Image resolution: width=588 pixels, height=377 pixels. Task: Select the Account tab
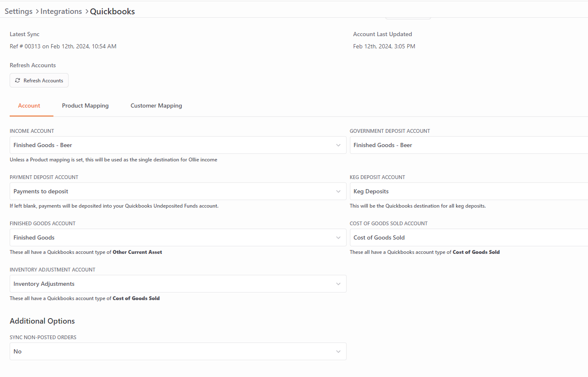[29, 105]
